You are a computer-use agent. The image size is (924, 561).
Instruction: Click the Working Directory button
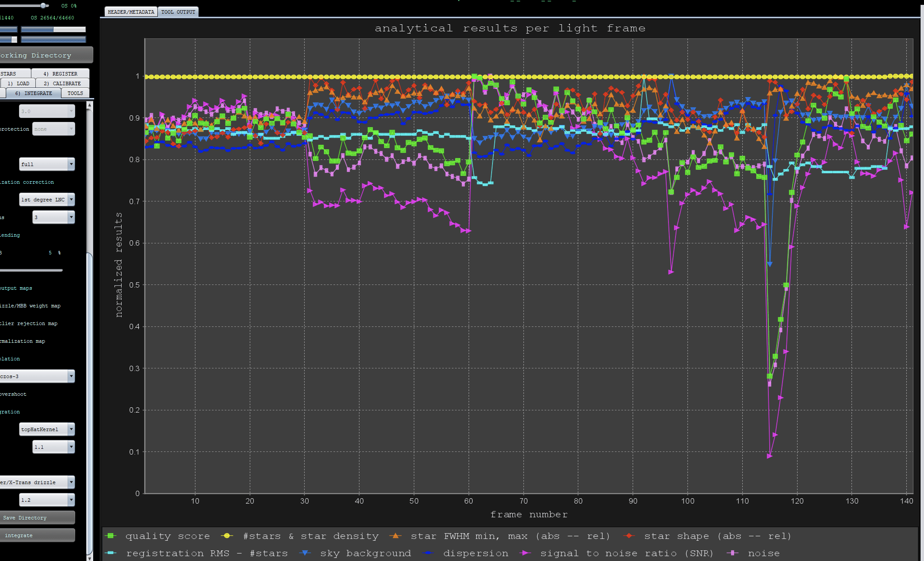coord(46,55)
